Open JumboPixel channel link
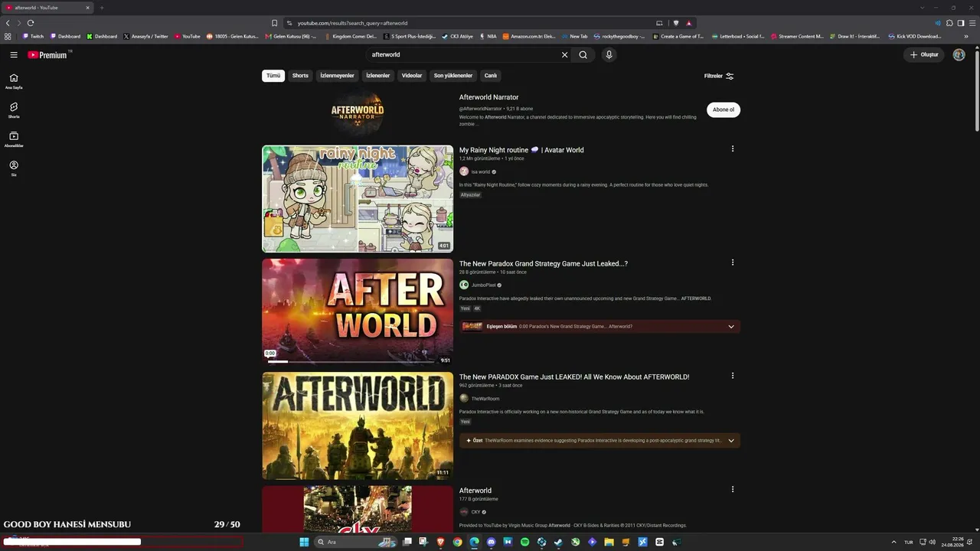This screenshot has width=980, height=551. [483, 285]
